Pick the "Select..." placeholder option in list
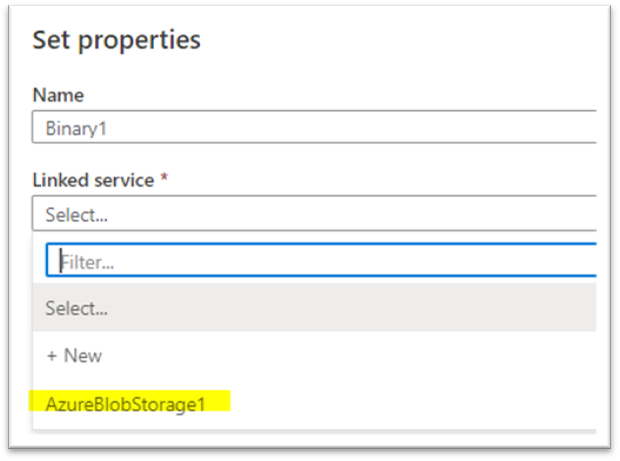Image resolution: width=620 pixels, height=461 pixels. [x=76, y=309]
